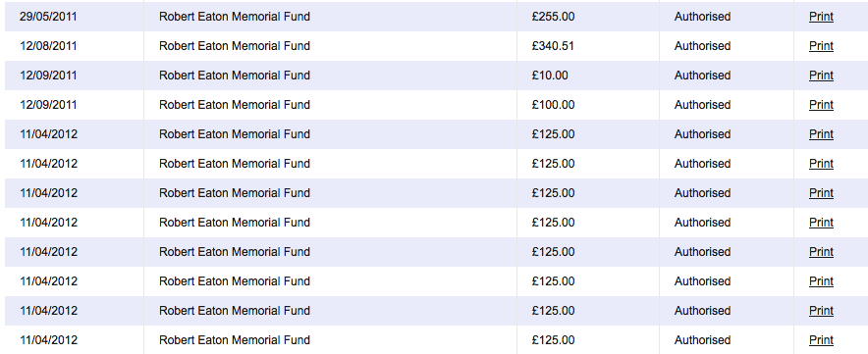Print the third 11/04/2012 £125.00 entry
Image resolution: width=868 pixels, height=354 pixels.
(821, 192)
